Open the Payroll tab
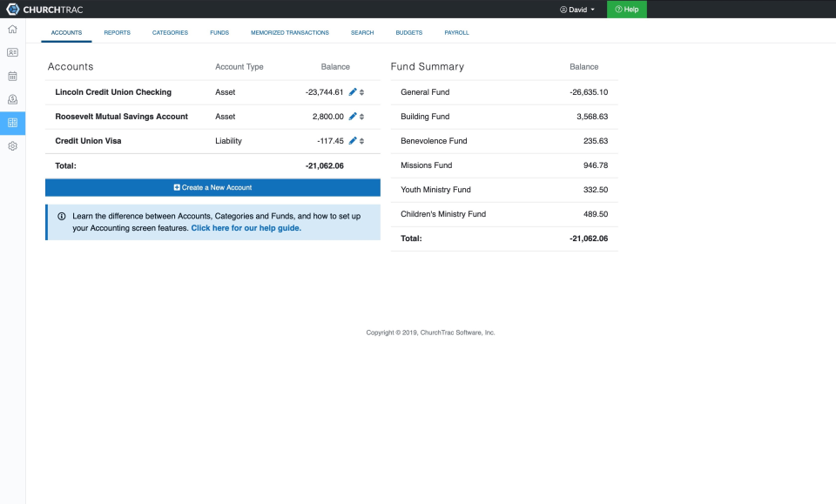 point(457,32)
